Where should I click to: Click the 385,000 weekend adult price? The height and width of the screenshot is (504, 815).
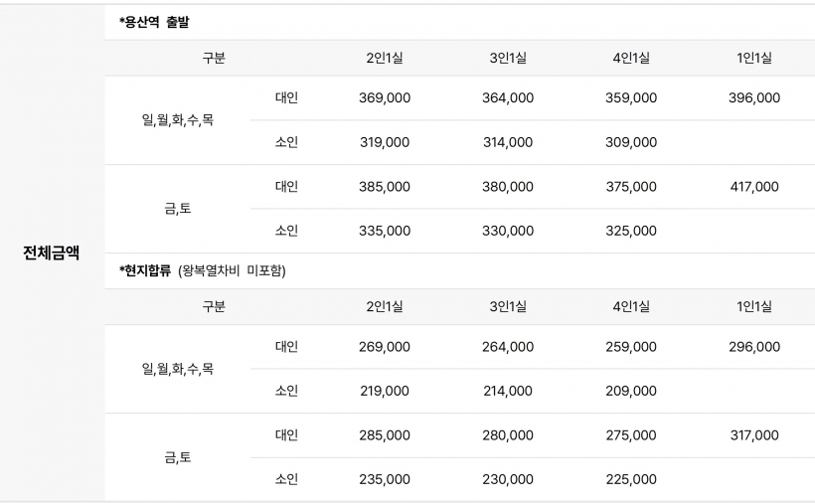click(384, 187)
